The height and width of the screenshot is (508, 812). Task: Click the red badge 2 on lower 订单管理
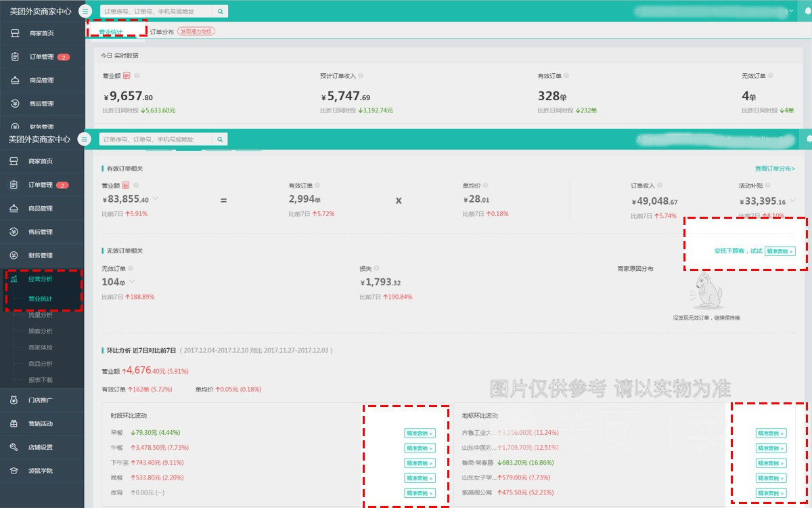[x=64, y=185]
